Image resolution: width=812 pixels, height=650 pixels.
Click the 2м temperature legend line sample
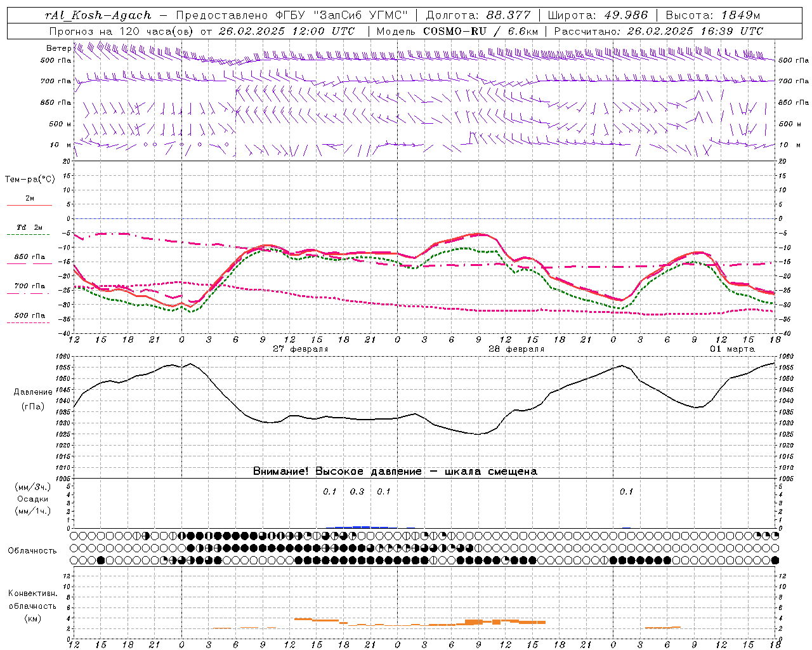[29, 206]
